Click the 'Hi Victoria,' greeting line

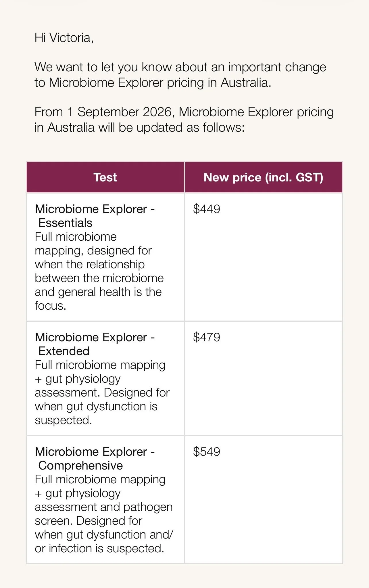coord(64,38)
